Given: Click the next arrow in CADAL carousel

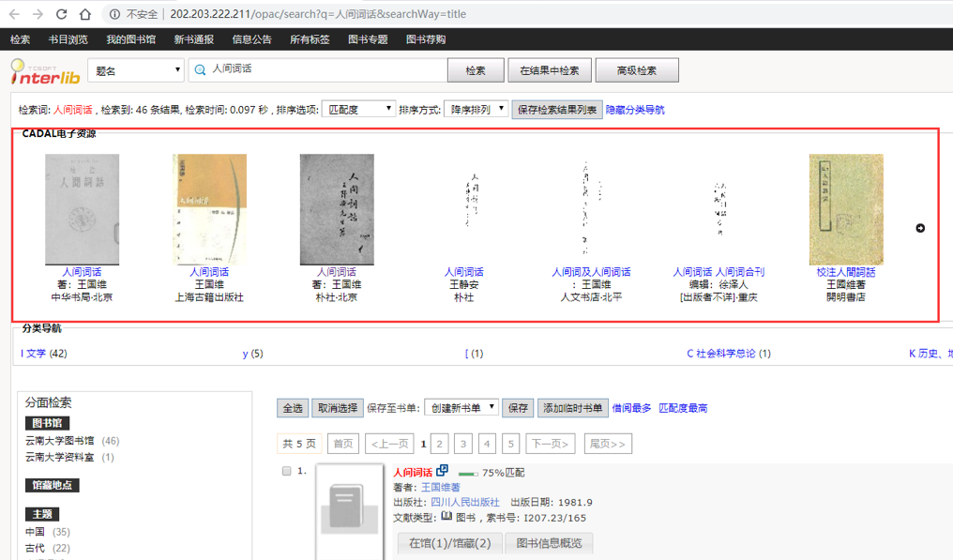Looking at the screenshot, I should [x=920, y=228].
